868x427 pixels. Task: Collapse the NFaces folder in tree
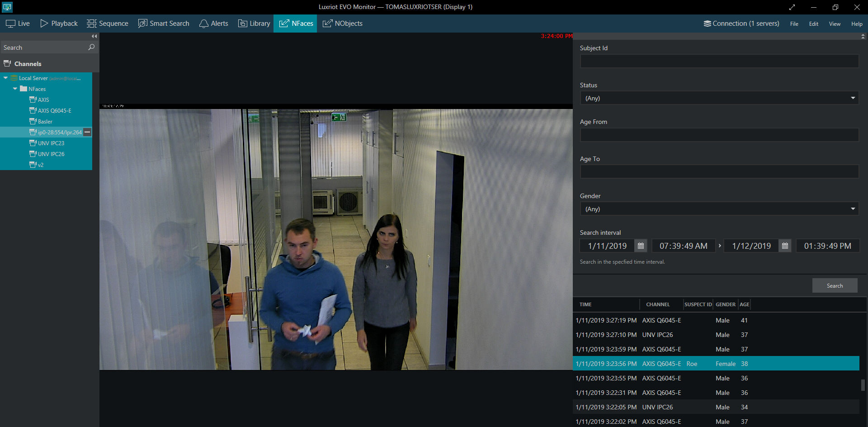coord(15,89)
